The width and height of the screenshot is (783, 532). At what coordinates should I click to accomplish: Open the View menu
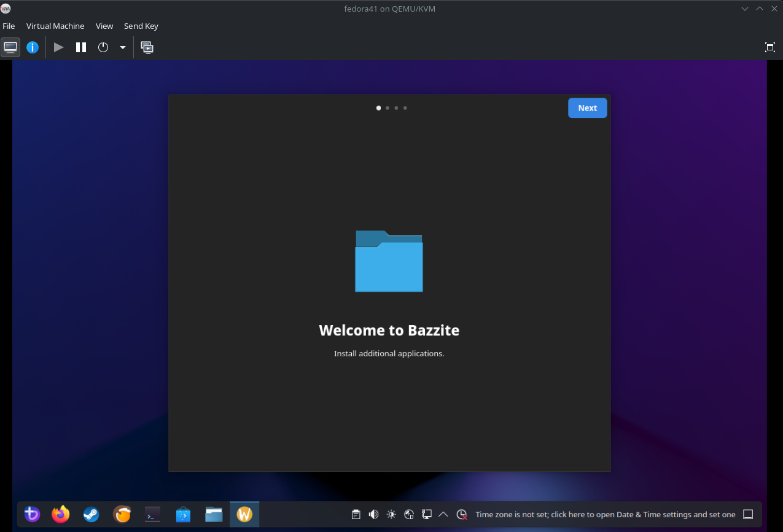tap(104, 26)
